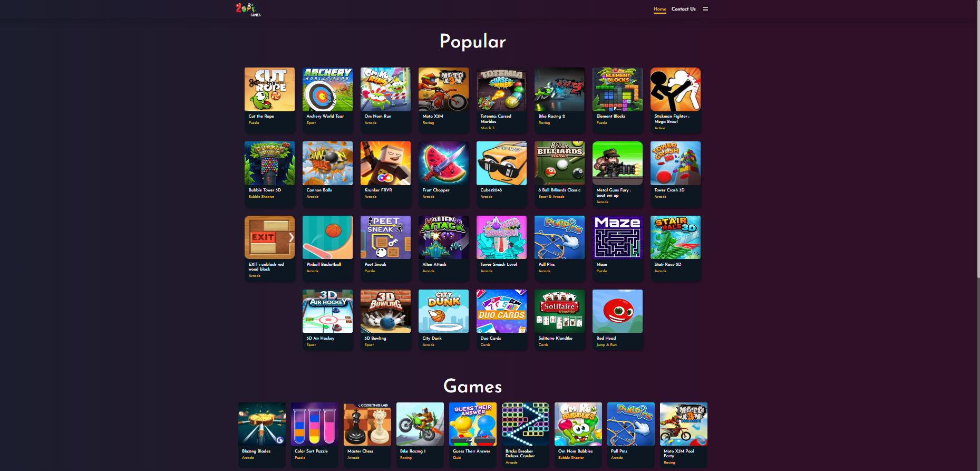Screen dimensions: 980x471
Task: Choose the Fruit Chopper game icon
Action: [443, 163]
